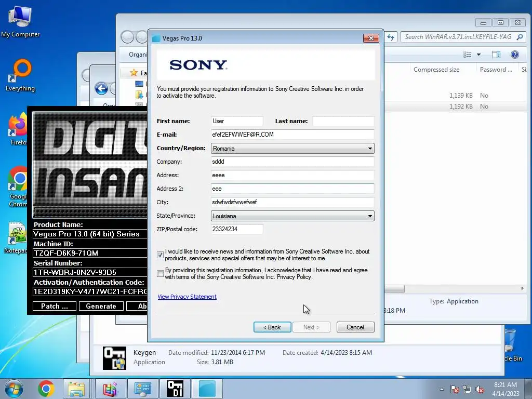Open the Country/Region dropdown
Screen dimensions: 532x399
point(292,148)
